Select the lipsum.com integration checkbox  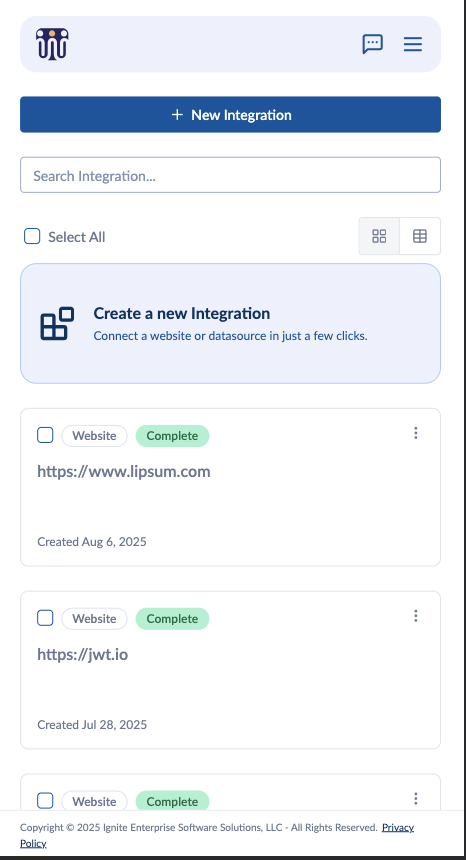[45, 435]
